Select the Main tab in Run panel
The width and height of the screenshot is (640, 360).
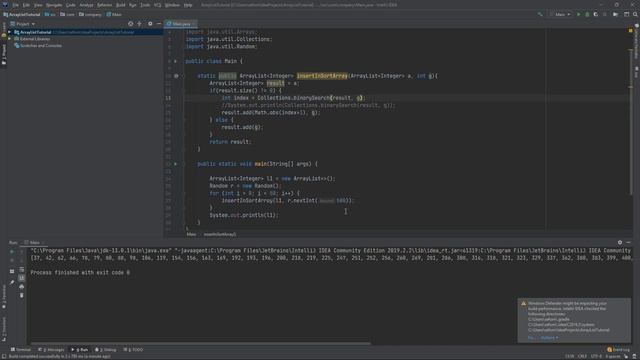34,242
